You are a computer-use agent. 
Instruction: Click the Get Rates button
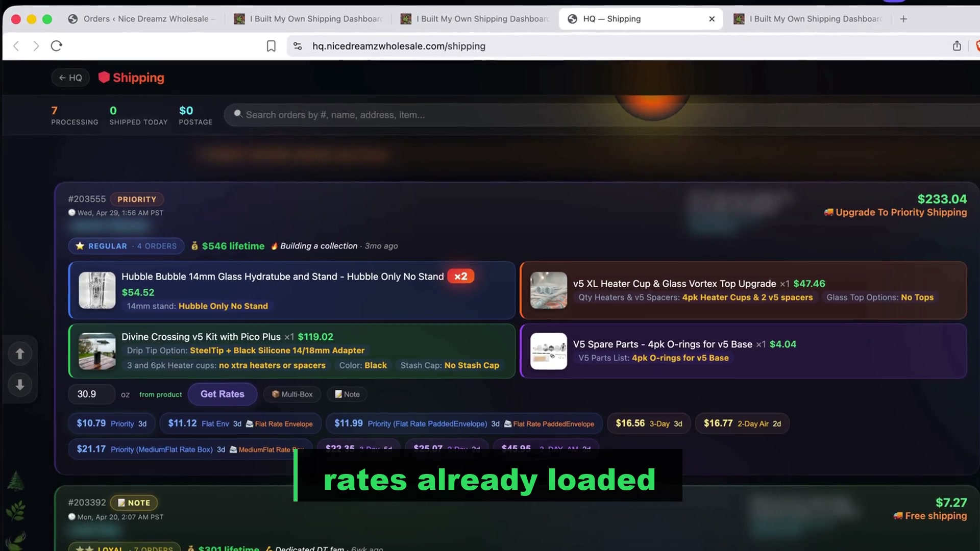(222, 394)
